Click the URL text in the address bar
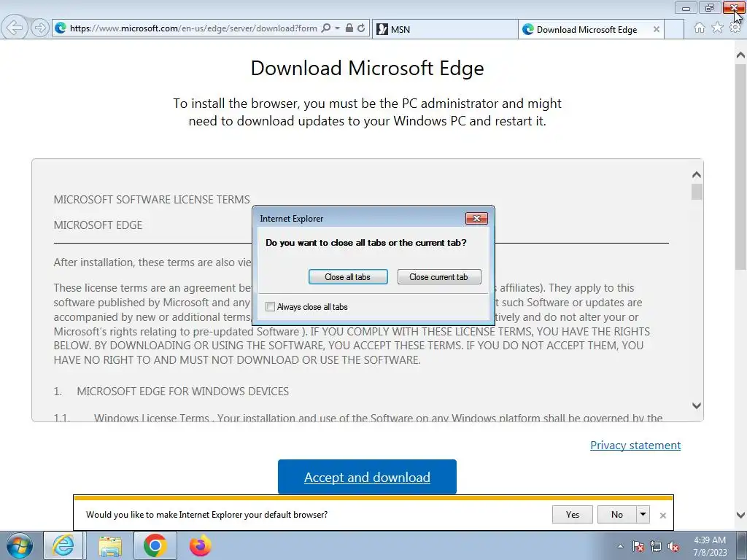Viewport: 747px width, 560px height. pyautogui.click(x=193, y=28)
